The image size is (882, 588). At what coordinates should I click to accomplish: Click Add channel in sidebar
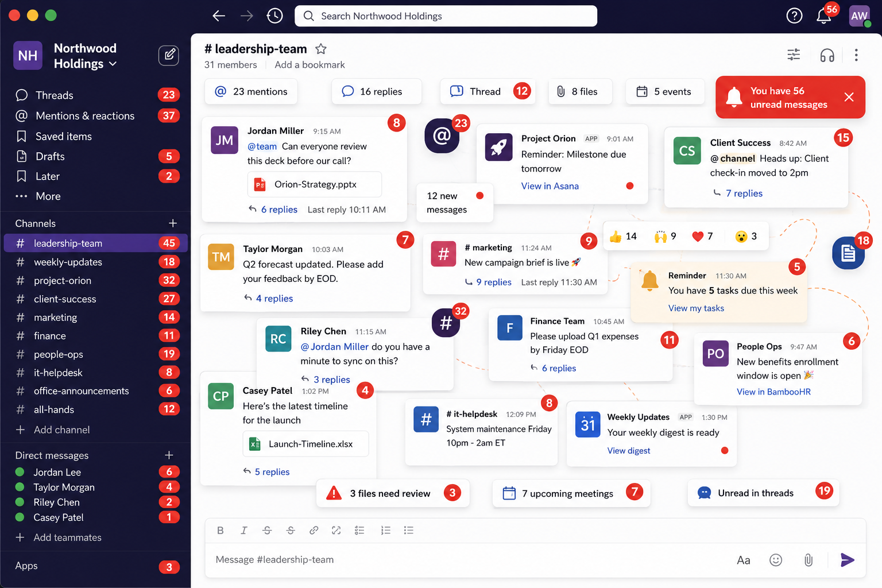point(61,430)
